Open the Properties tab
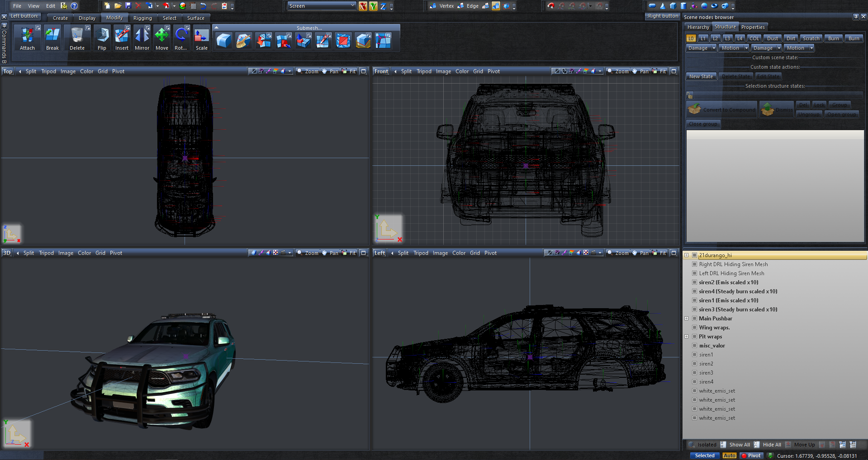Viewport: 868px width, 460px height. pyautogui.click(x=753, y=27)
